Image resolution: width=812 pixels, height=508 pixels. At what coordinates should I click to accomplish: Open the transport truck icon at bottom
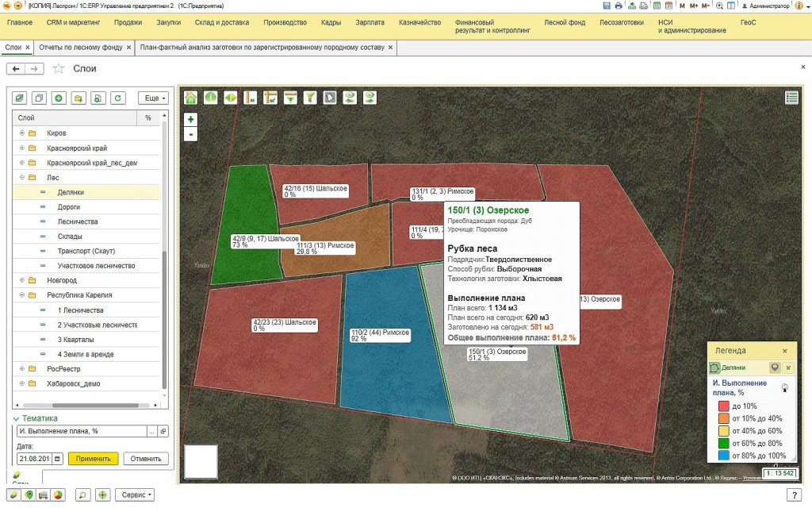tap(43, 495)
